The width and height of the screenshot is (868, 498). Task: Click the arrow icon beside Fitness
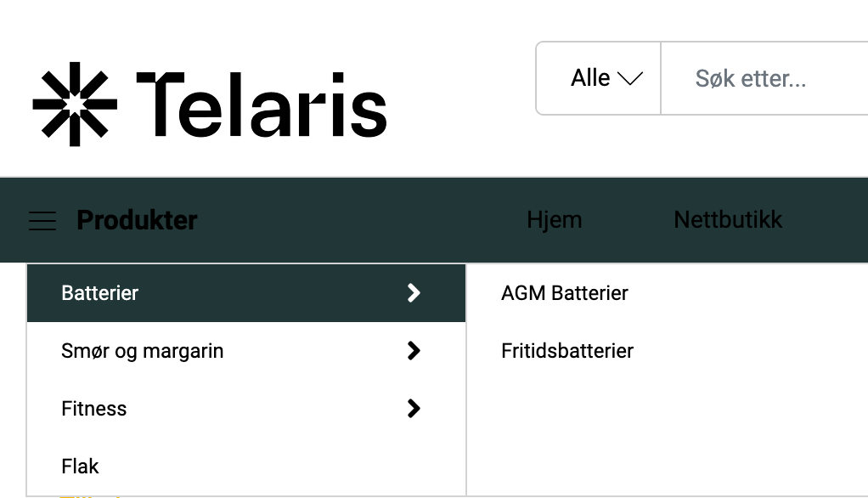414,409
